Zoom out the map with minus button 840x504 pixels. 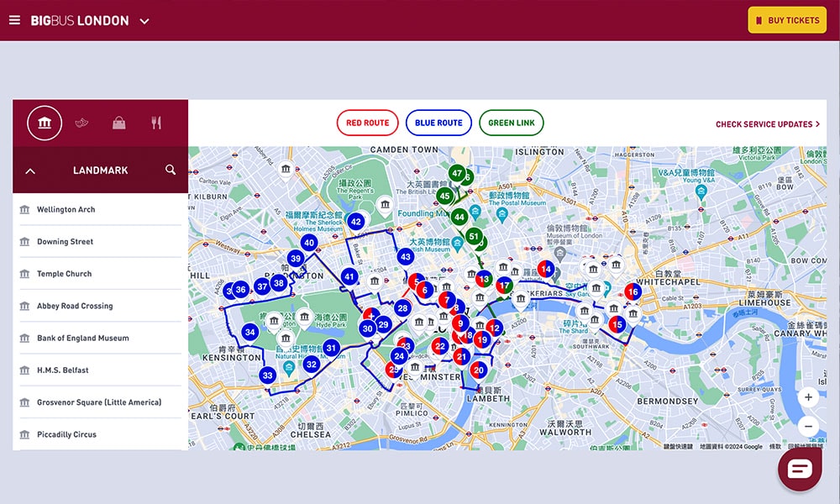coord(808,427)
